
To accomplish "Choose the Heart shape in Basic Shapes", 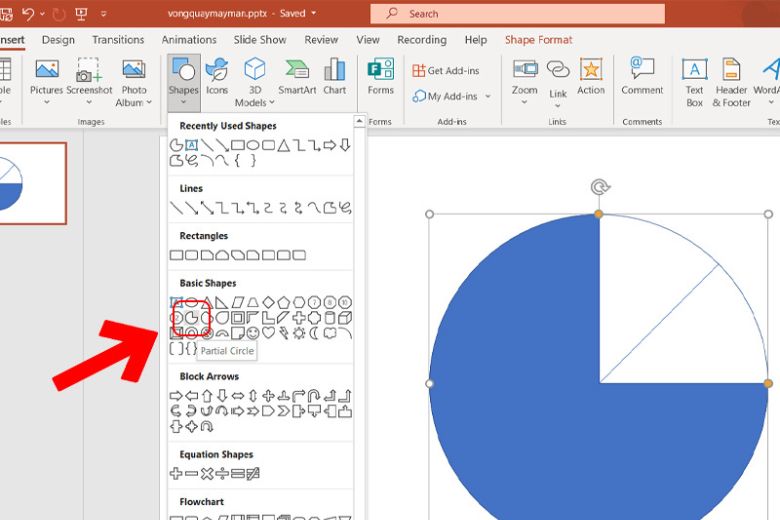I will [268, 333].
